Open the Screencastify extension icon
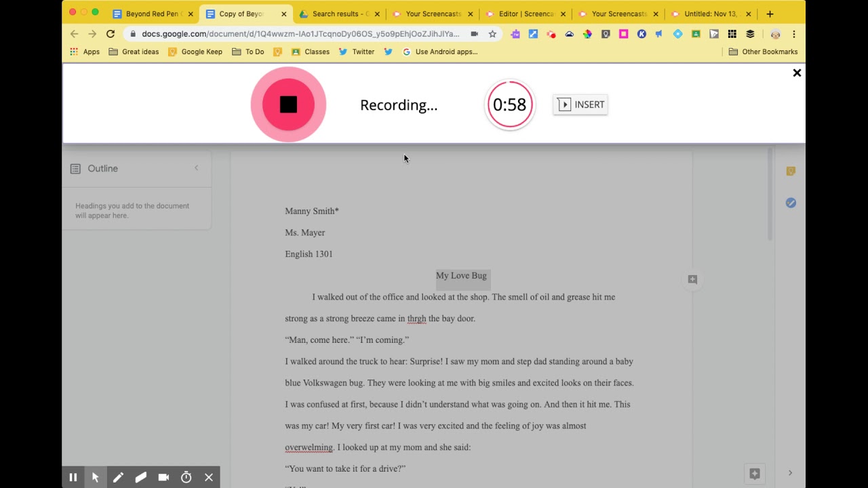Image resolution: width=868 pixels, height=488 pixels. pos(551,34)
